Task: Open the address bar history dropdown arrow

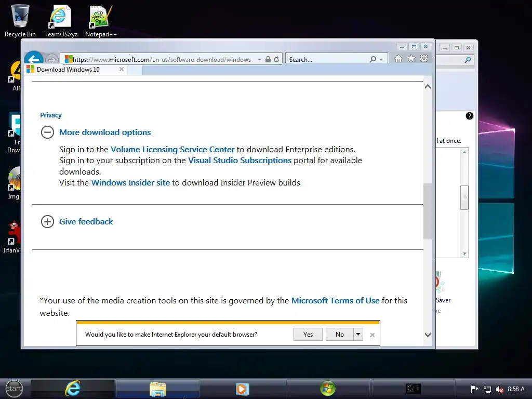Action: (x=259, y=59)
